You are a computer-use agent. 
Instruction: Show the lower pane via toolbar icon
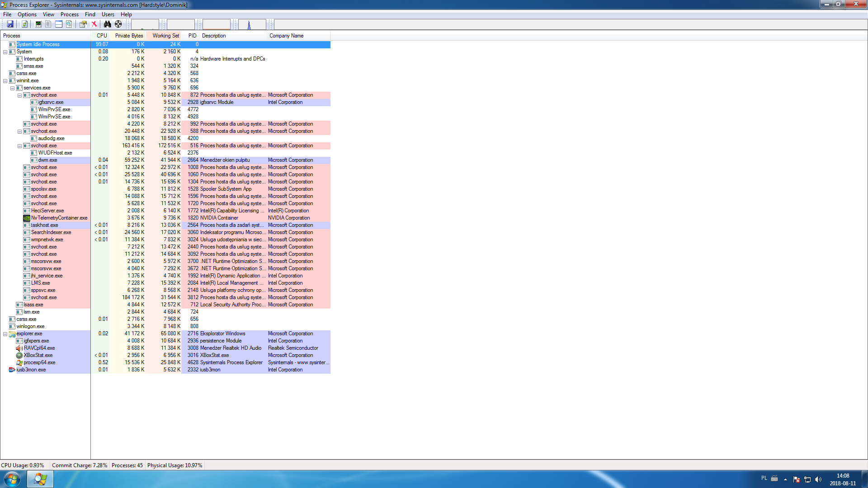(x=59, y=24)
